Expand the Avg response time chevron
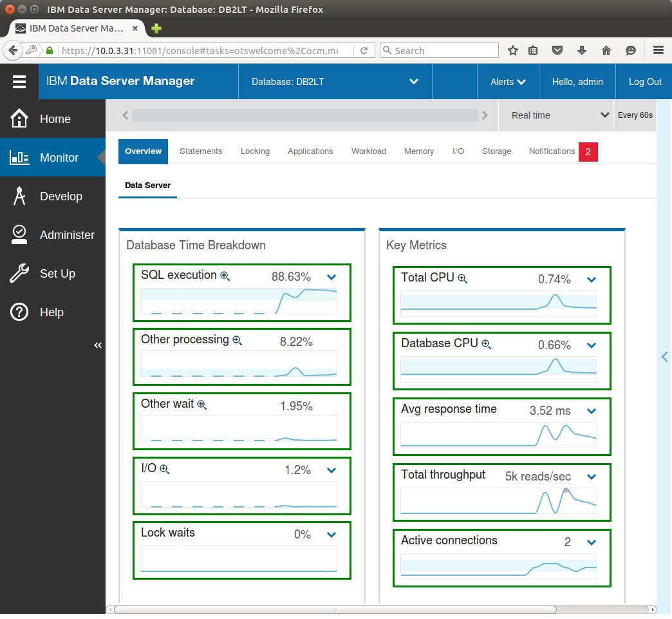672x619 pixels. 592,411
